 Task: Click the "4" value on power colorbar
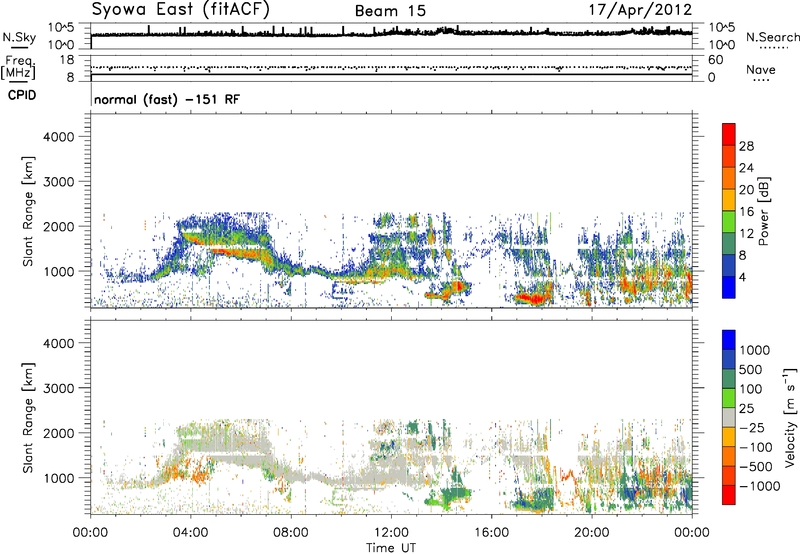coord(743,277)
